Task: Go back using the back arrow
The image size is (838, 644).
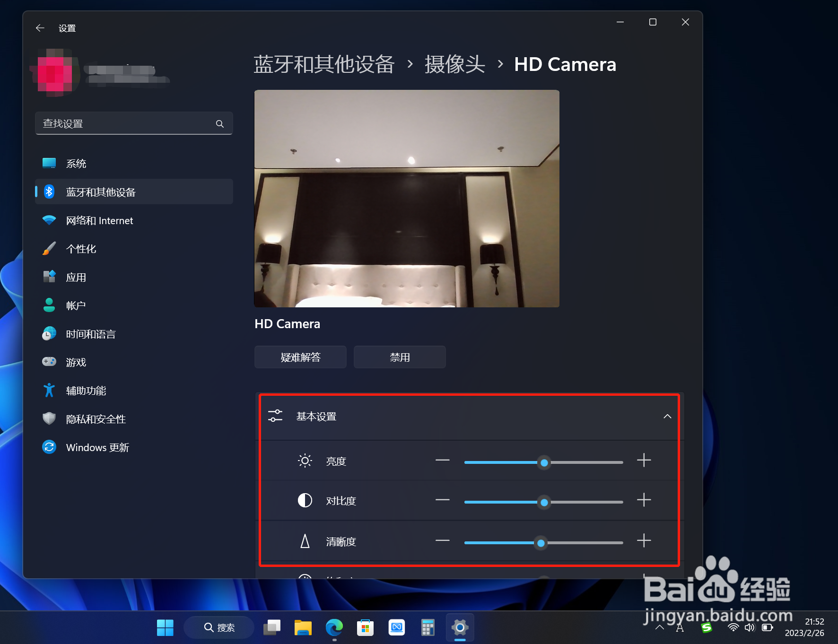Action: [x=40, y=28]
